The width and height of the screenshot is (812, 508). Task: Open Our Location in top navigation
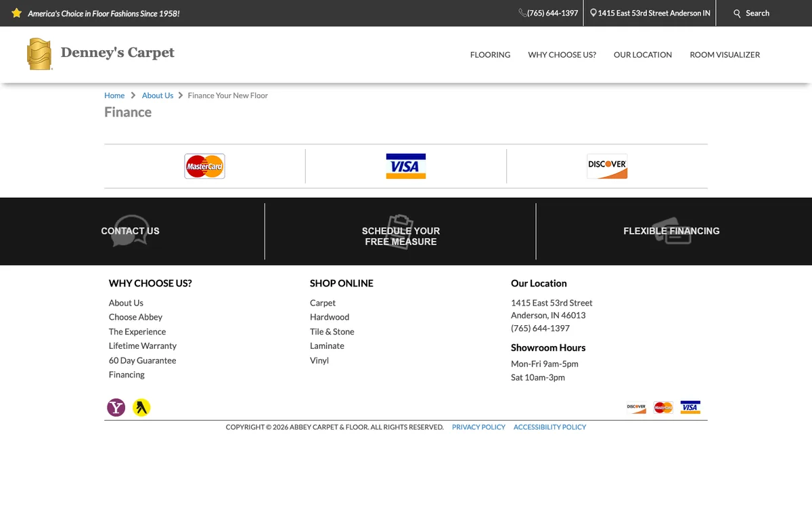[x=643, y=55]
